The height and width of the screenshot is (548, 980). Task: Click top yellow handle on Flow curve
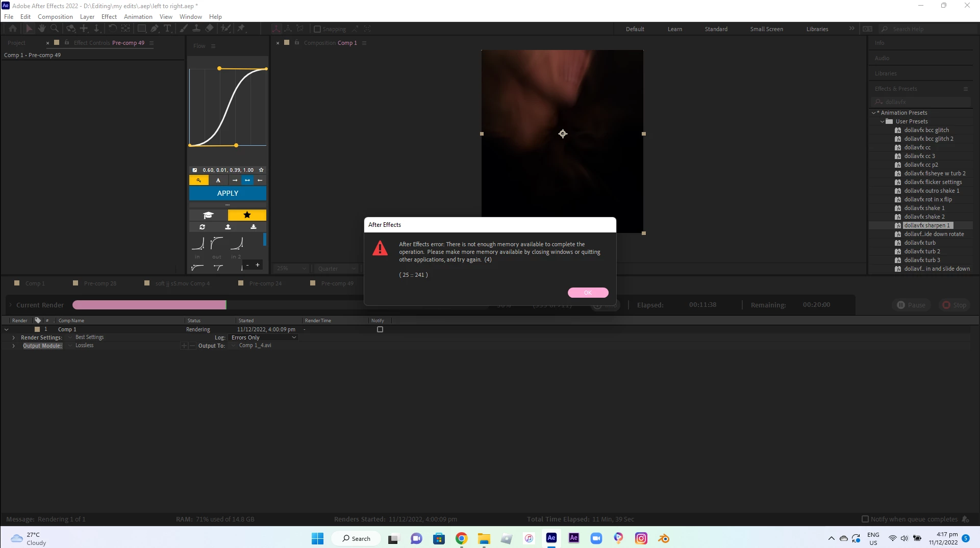[x=219, y=68]
